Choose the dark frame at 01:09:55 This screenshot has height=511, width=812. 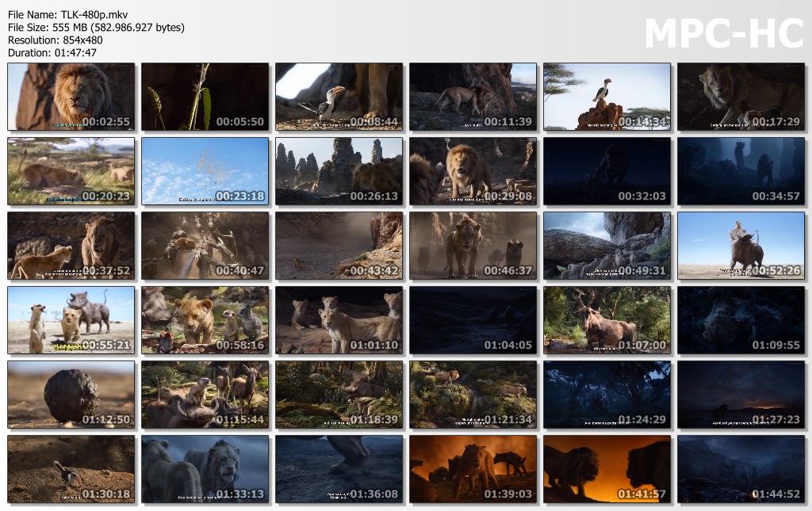(x=741, y=320)
